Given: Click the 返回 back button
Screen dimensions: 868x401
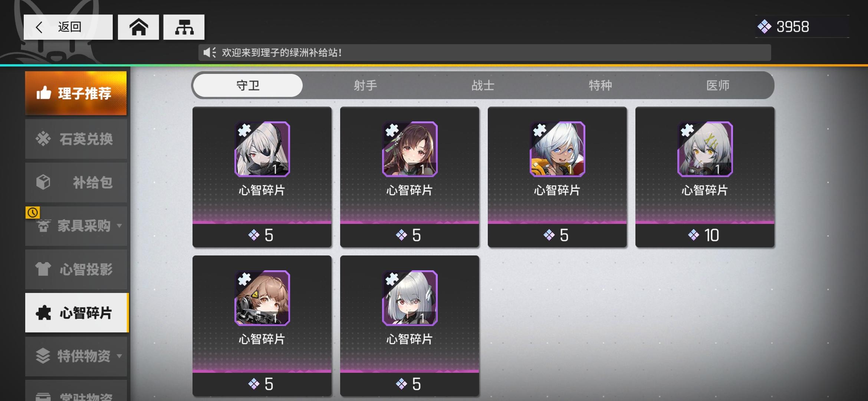Looking at the screenshot, I should tap(68, 27).
